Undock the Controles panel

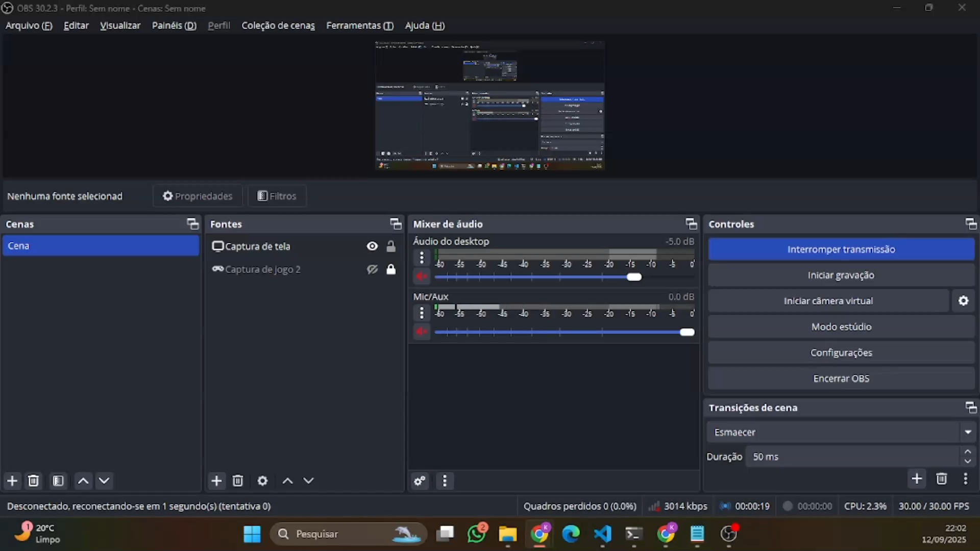[x=971, y=223]
